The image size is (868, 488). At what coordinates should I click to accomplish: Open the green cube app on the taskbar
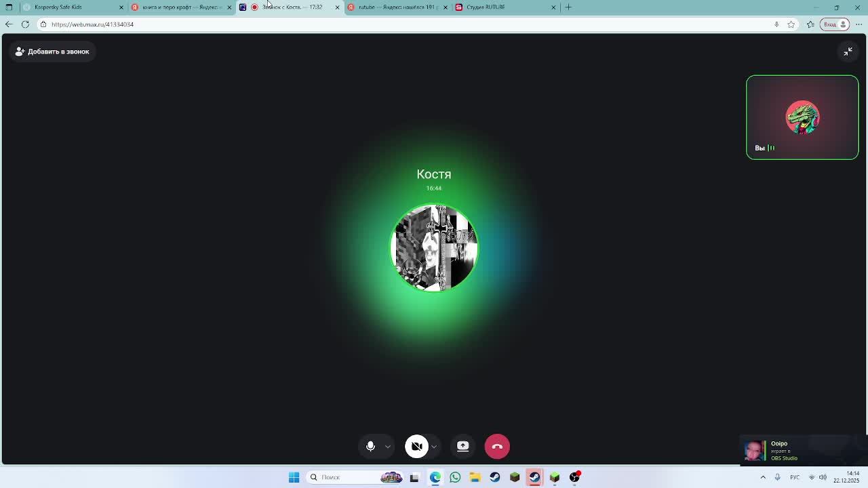point(555,477)
